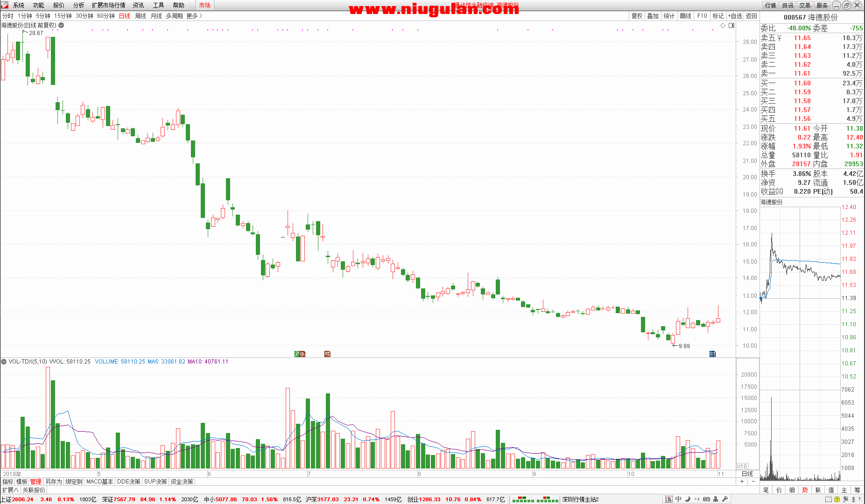Click the 模板 bottom tab
This screenshot has width=865, height=504.
22,482
